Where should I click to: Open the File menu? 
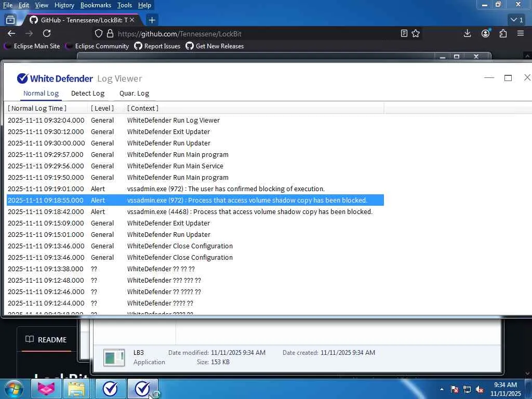coord(8,5)
